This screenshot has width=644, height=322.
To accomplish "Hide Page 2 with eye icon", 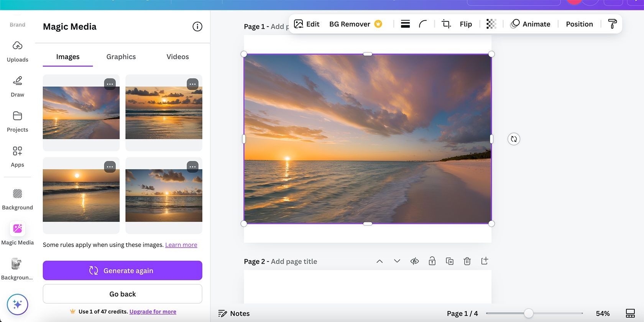I will click(414, 261).
